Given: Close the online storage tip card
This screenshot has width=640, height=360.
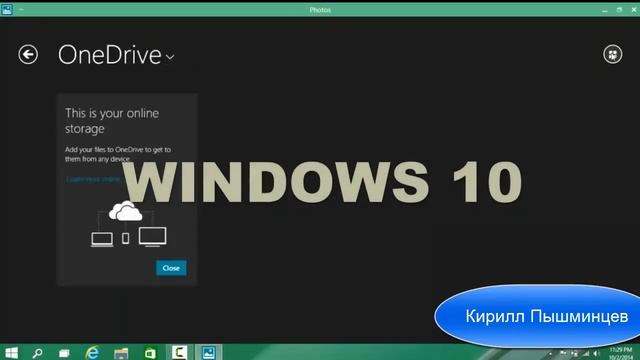Looking at the screenshot, I should 171,268.
